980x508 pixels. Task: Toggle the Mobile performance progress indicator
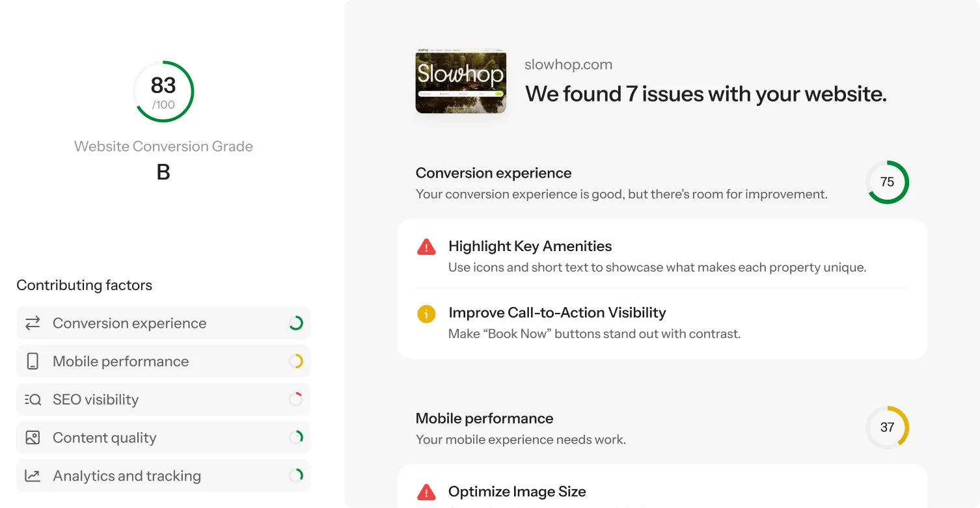point(297,361)
